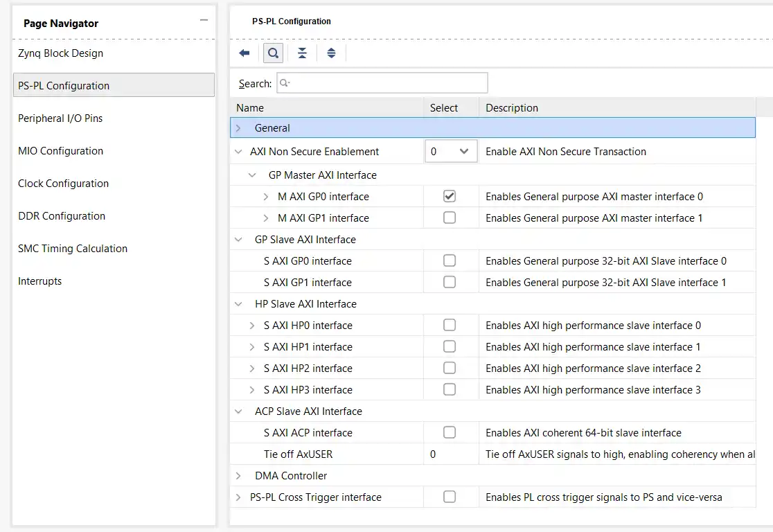Expand the General tree row

click(239, 128)
